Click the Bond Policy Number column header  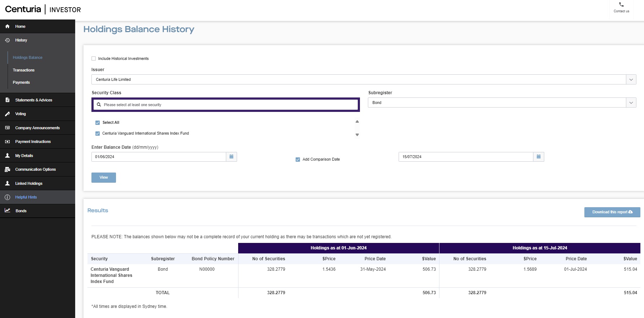[213, 259]
